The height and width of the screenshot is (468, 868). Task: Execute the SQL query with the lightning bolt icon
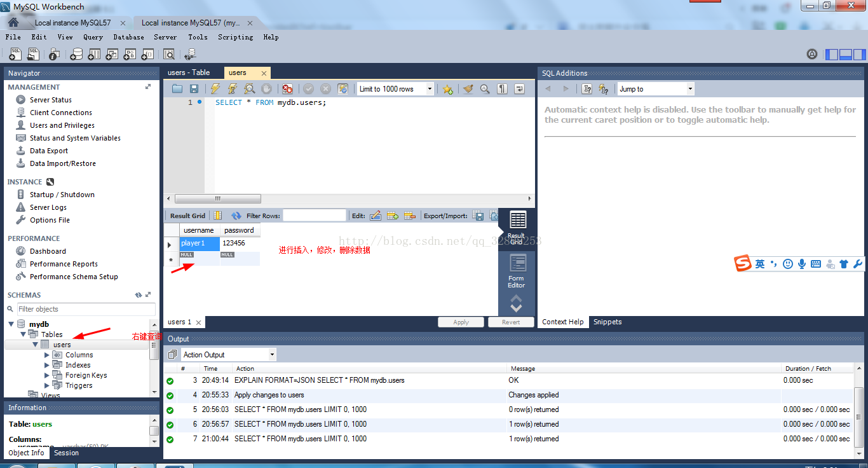(x=216, y=88)
